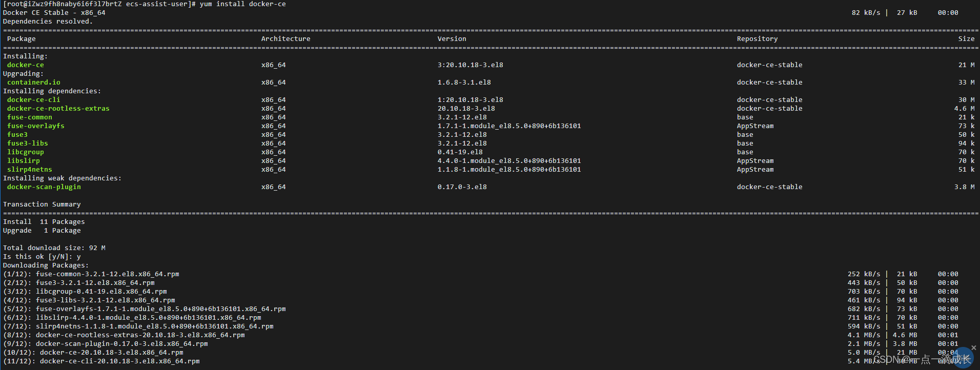Select the green docker-scan-plugin package name
Image resolution: width=980 pixels, height=370 pixels.
click(x=44, y=187)
